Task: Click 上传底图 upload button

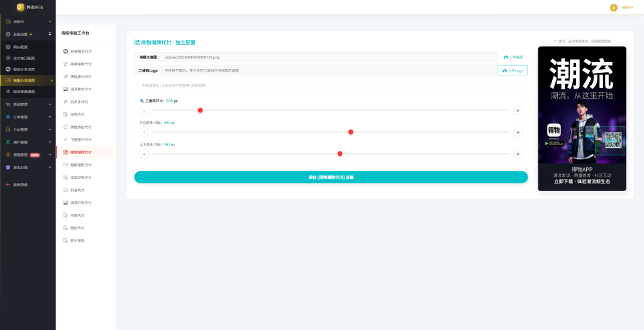Action: 513,57
